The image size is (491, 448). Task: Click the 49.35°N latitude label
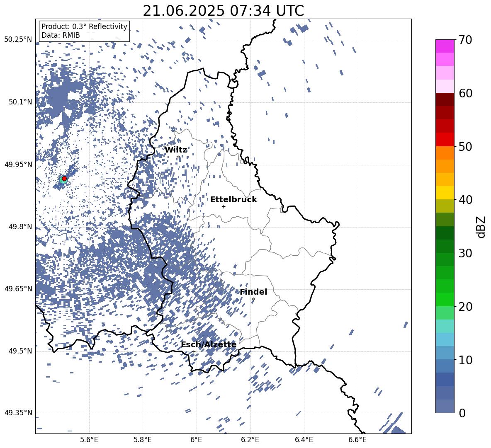[18, 413]
